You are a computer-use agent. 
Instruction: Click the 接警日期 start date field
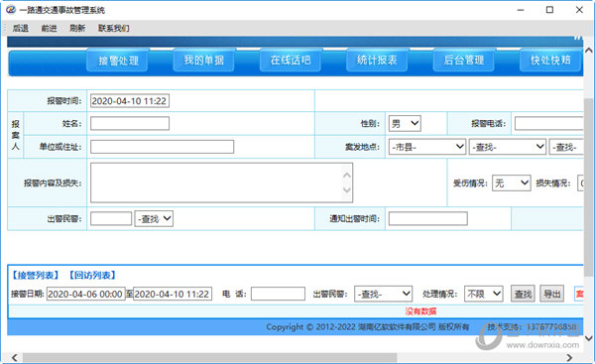pyautogui.click(x=85, y=294)
